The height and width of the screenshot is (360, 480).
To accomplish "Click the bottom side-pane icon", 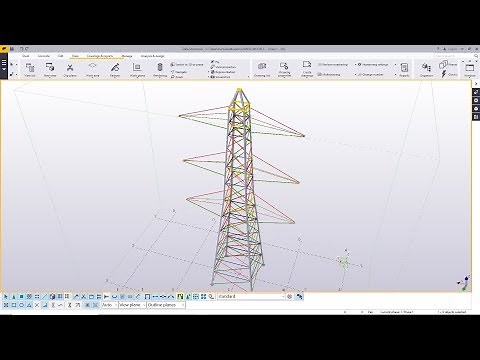I will [x=476, y=117].
